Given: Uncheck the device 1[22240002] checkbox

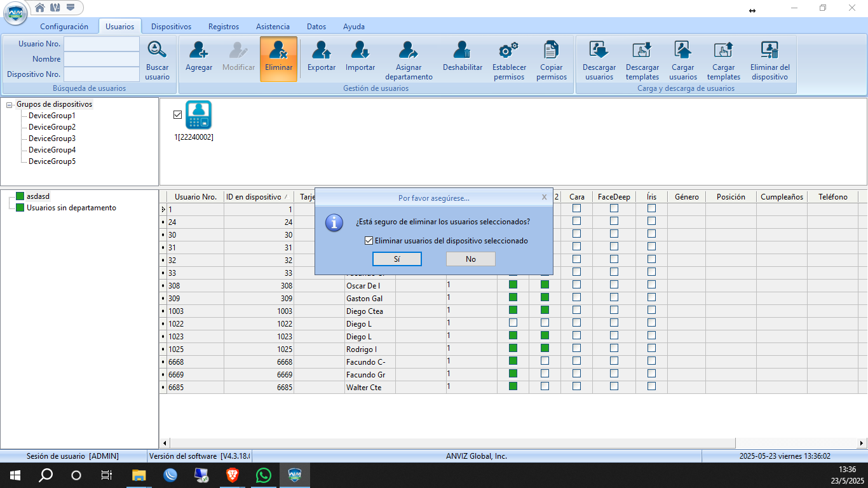Looking at the screenshot, I should pos(177,115).
